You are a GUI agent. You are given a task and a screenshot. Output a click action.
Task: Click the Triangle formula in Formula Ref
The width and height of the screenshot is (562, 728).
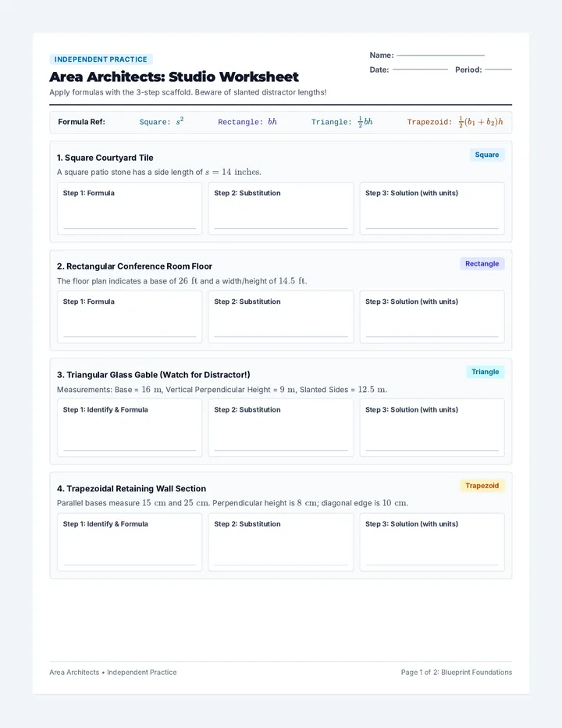pos(342,122)
